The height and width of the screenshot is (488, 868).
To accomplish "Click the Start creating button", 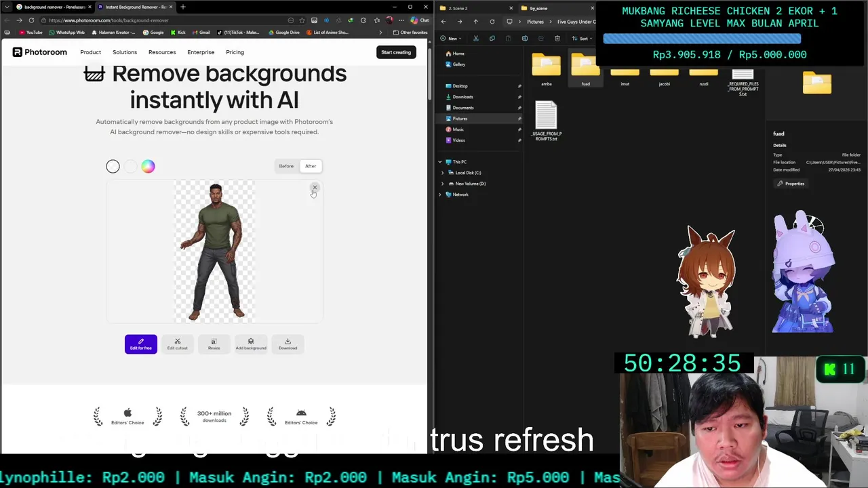I will pyautogui.click(x=396, y=52).
